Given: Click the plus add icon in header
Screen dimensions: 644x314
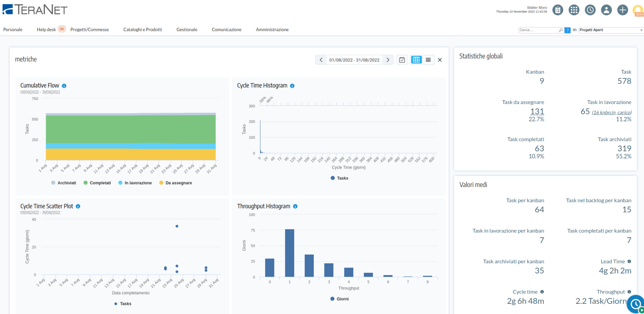Looking at the screenshot, I should [623, 10].
